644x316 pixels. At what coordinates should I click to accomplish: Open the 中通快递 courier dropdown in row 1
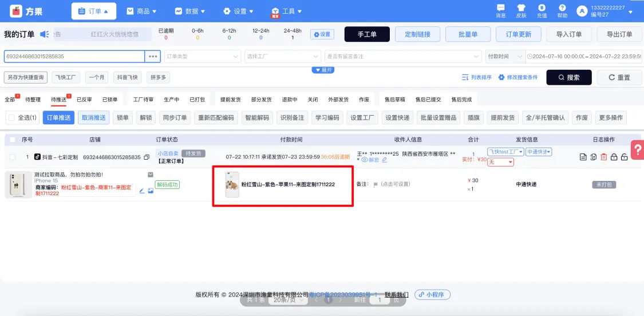(539, 152)
